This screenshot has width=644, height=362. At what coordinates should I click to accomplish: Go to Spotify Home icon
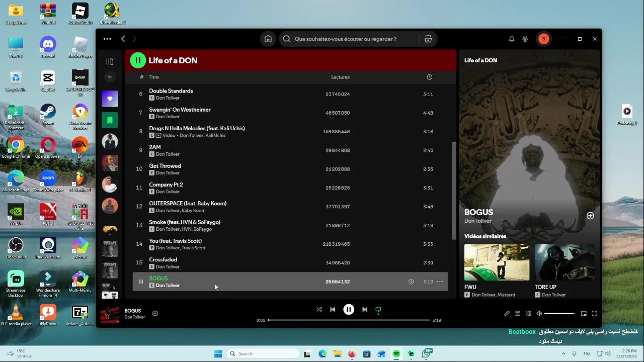(x=268, y=39)
